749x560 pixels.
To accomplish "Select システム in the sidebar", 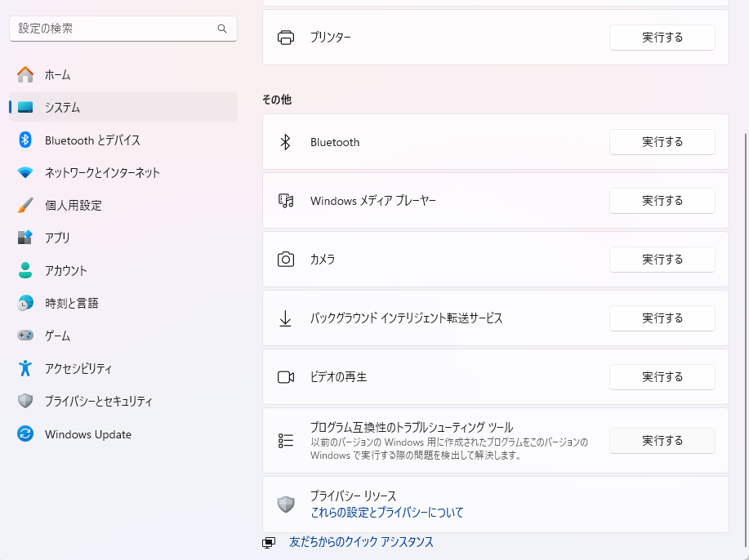I will (x=62, y=108).
